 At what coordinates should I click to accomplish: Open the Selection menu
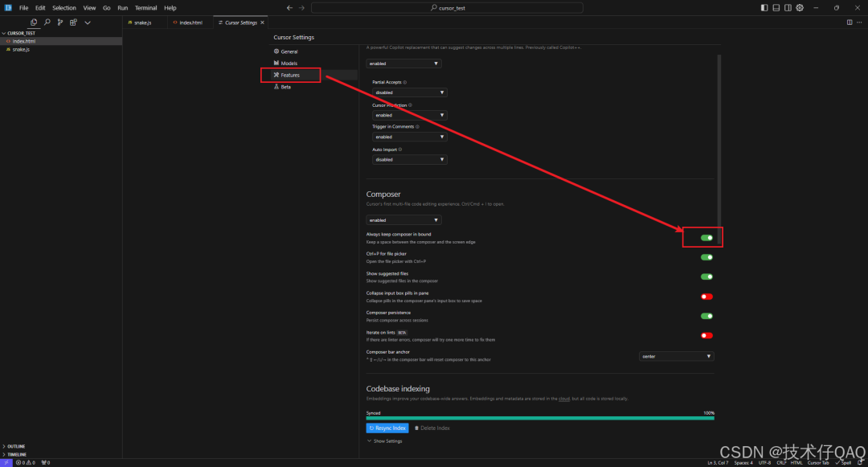coord(64,8)
